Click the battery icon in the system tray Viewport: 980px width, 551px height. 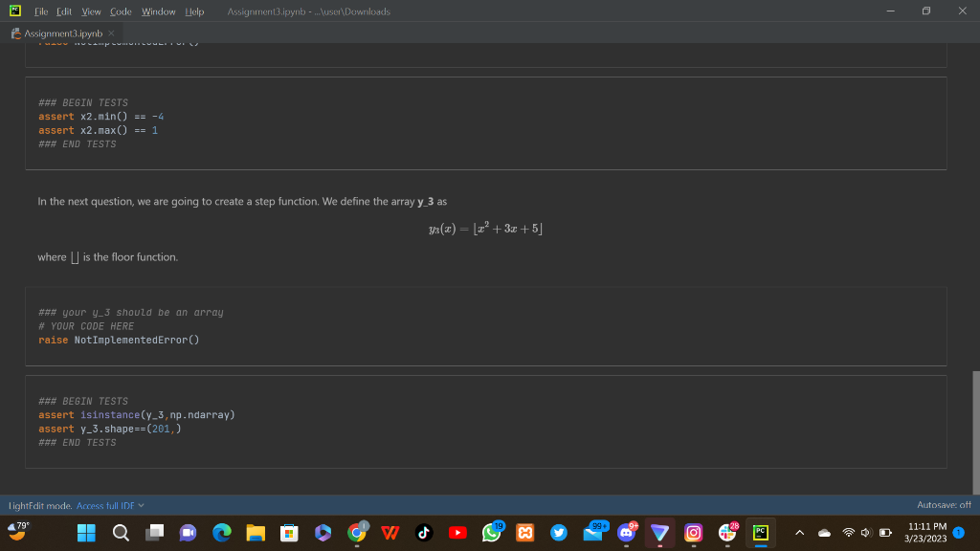[885, 533]
